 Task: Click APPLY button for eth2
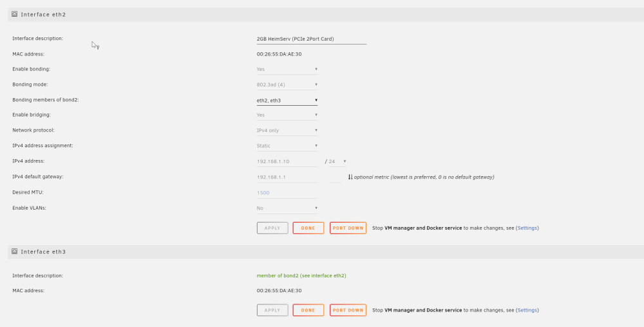point(272,228)
